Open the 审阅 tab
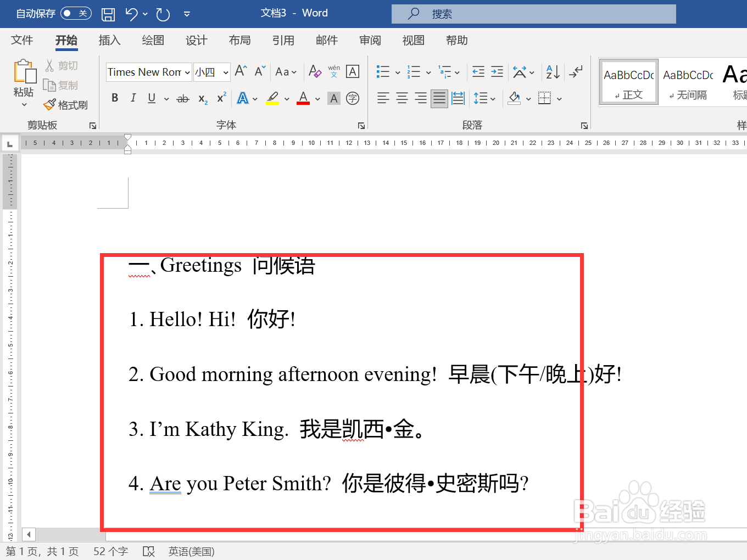 (370, 40)
